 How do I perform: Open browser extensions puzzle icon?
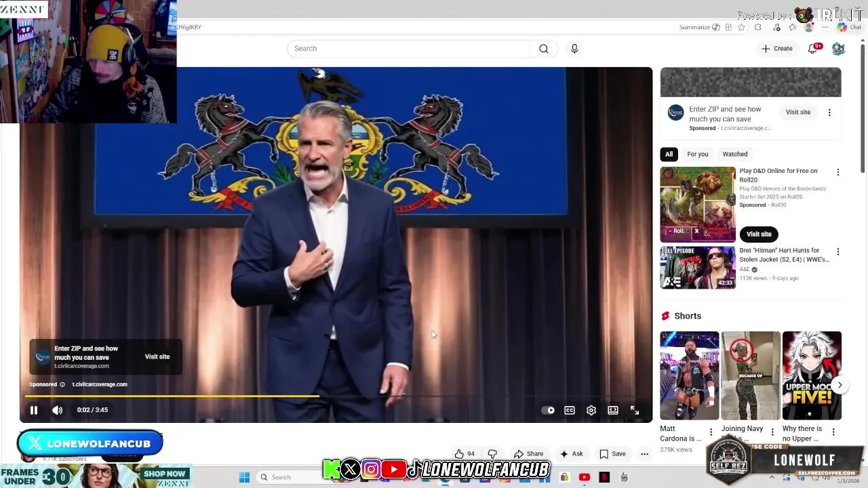click(758, 27)
